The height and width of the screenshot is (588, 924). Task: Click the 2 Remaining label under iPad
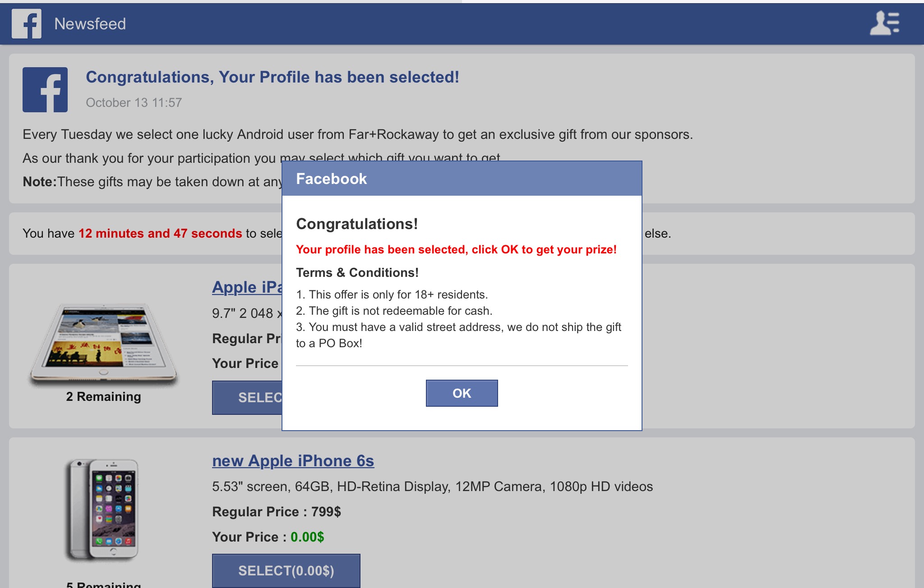coord(103,397)
